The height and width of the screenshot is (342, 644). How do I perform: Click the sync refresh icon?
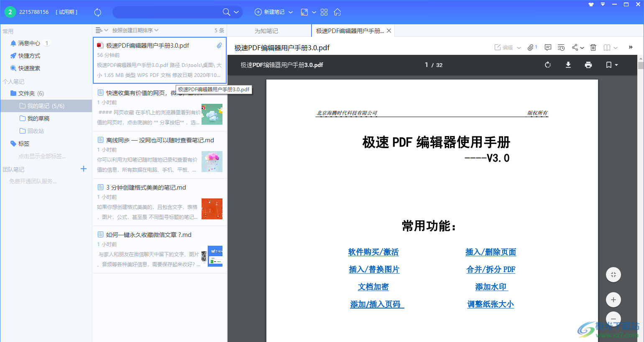[97, 12]
